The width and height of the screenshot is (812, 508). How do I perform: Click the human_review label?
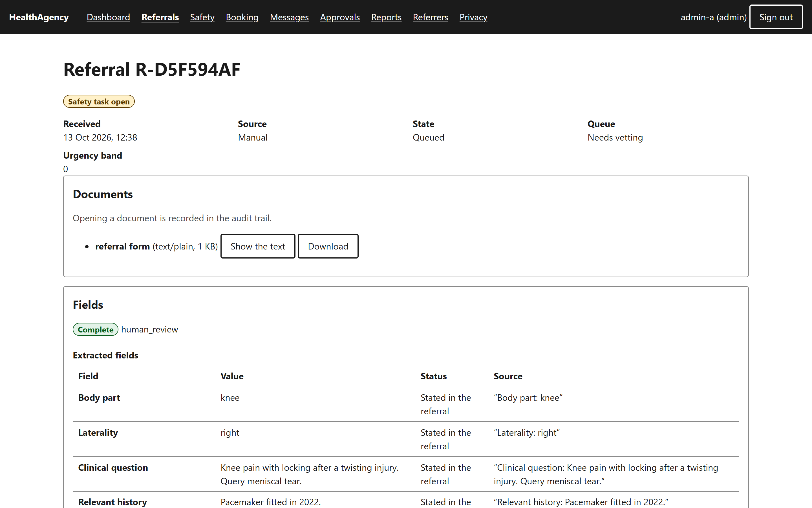tap(149, 330)
